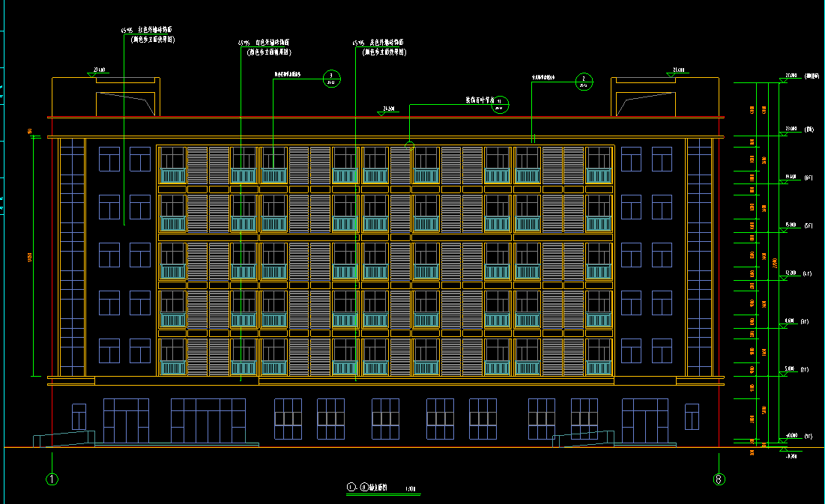This screenshot has width=825, height=504.
Task: Click the left entrance ramp on ground floor
Action: (x=64, y=440)
